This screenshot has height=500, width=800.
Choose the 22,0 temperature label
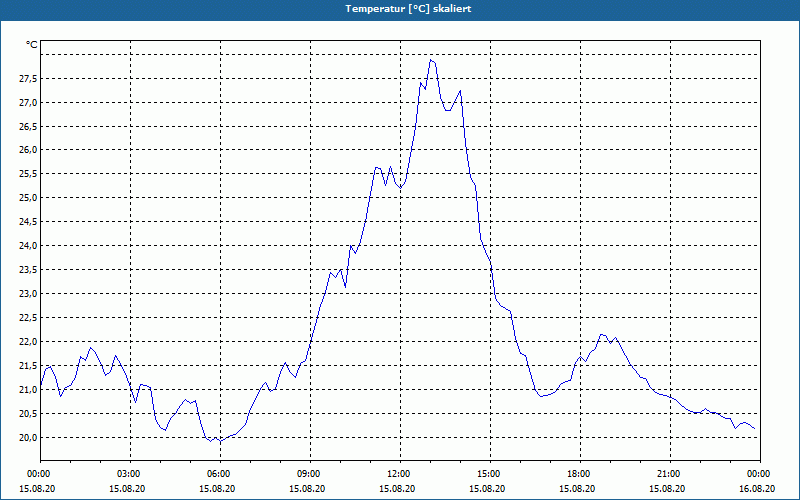[x=29, y=342]
